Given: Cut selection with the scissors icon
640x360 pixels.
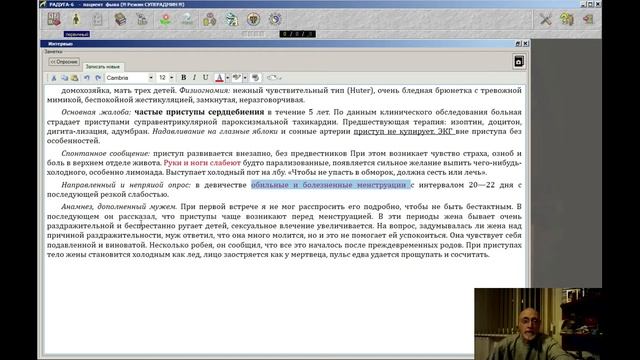Looking at the screenshot, I should 53,78.
